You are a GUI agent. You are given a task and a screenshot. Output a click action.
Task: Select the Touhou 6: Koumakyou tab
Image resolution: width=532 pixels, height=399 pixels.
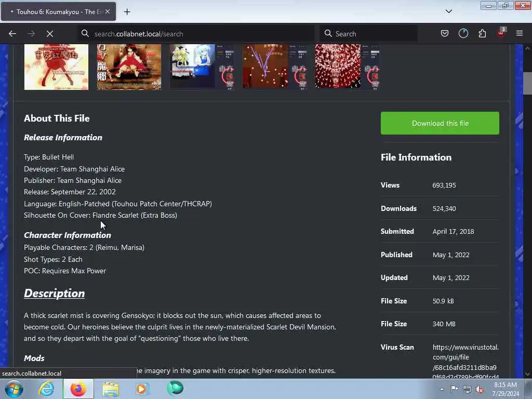(58, 11)
